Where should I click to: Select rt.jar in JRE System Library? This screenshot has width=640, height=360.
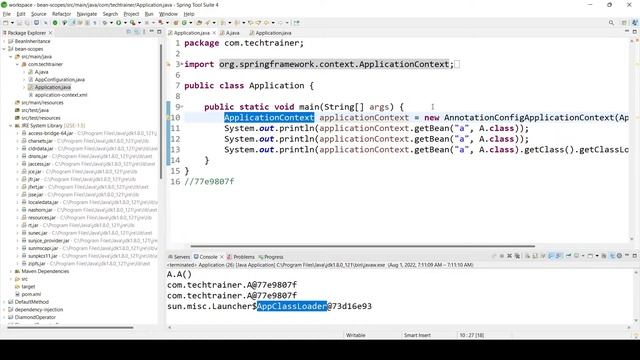tap(33, 225)
